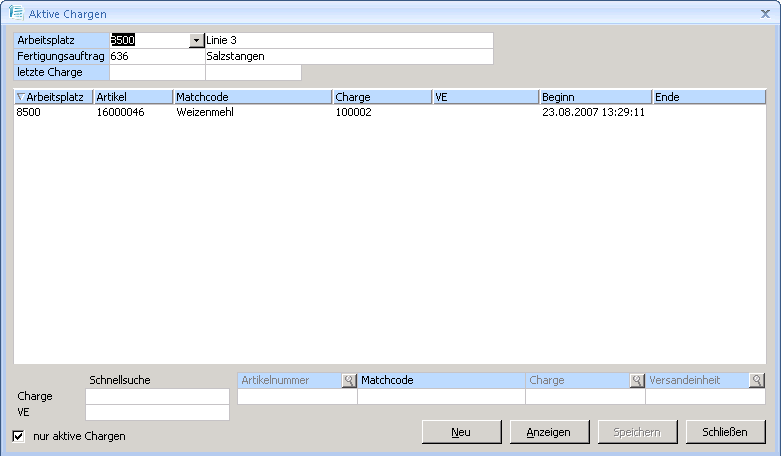Screen dimensions: 781x456
Task: Click the Artikelnummer search magnifier icon
Action: pos(348,381)
